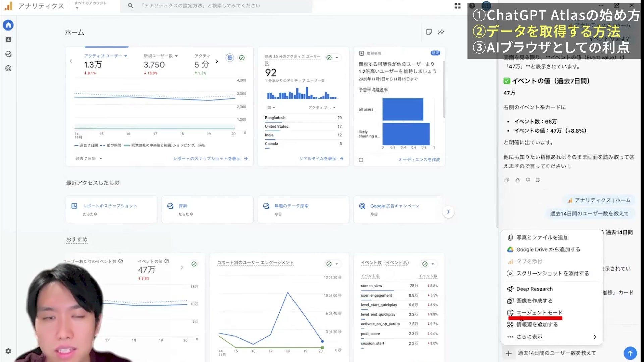Open the customize report note icon
This screenshot has height=362, width=644.
429,32
